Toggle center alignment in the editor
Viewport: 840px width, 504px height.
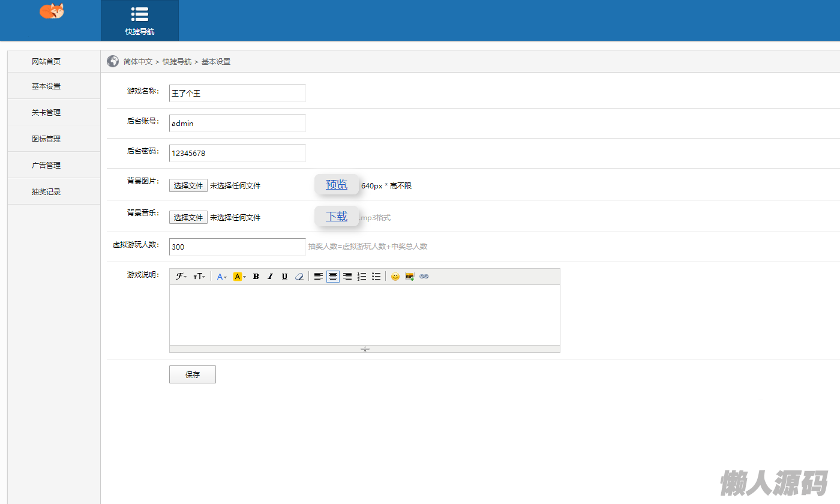[x=333, y=277]
